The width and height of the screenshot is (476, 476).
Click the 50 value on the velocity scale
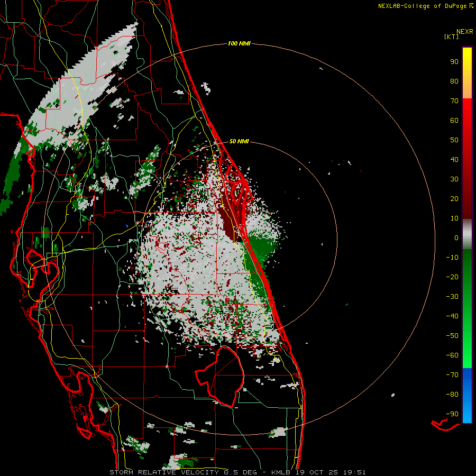(x=454, y=140)
